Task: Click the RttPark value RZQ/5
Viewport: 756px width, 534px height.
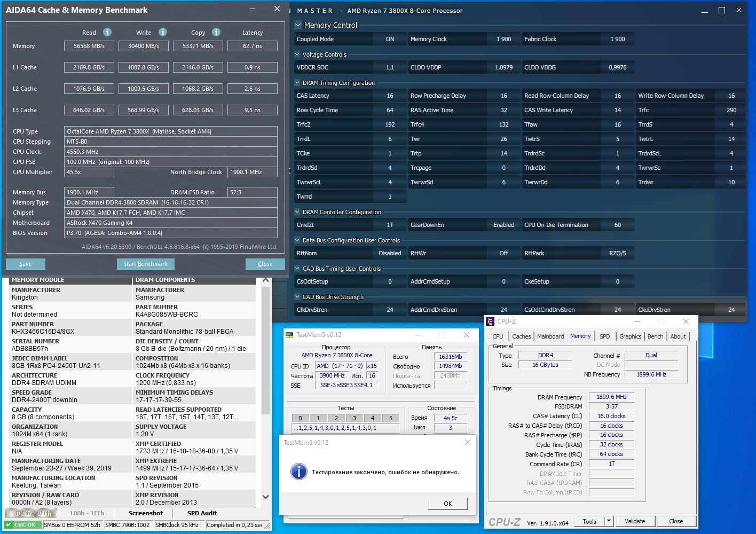Action: point(618,253)
